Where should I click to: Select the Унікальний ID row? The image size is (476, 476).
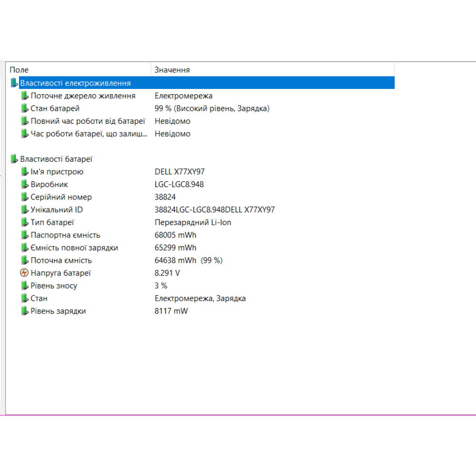57,210
